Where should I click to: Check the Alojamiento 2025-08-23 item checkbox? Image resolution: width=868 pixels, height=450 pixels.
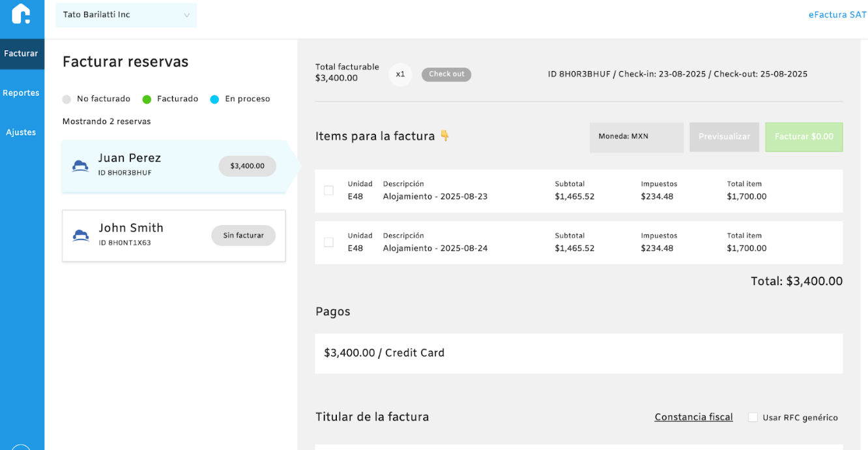point(329,190)
